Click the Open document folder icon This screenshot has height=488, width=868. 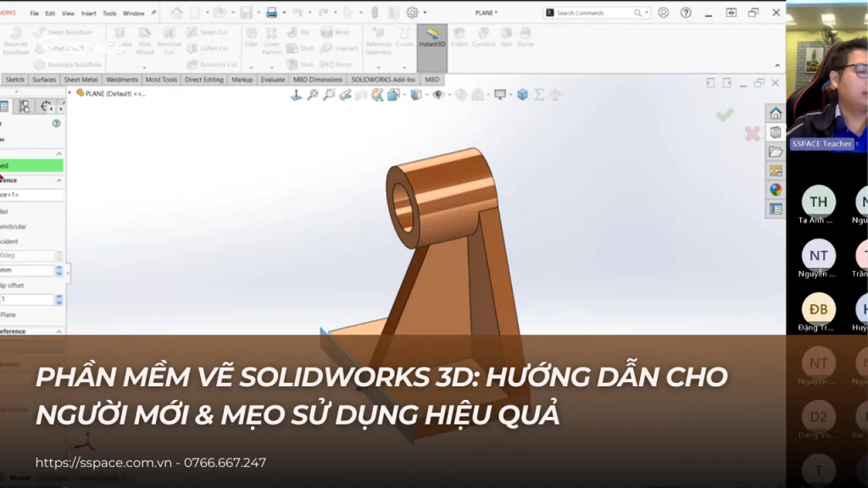(x=220, y=12)
